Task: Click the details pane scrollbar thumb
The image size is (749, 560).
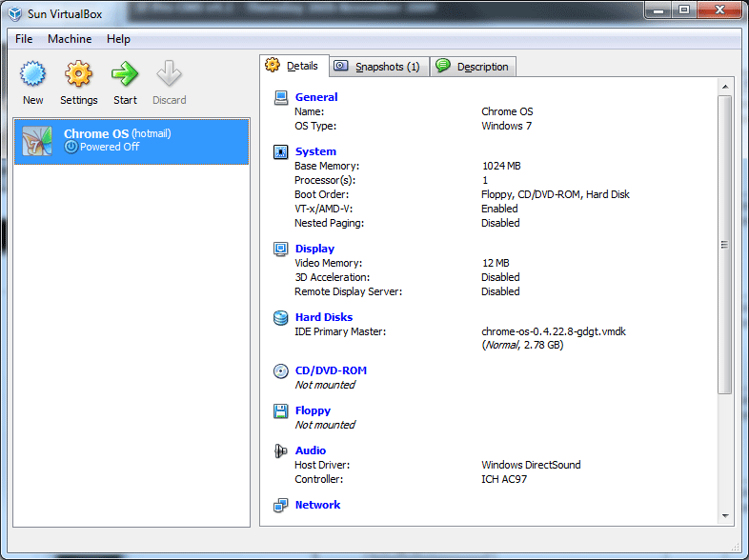Action: click(725, 245)
